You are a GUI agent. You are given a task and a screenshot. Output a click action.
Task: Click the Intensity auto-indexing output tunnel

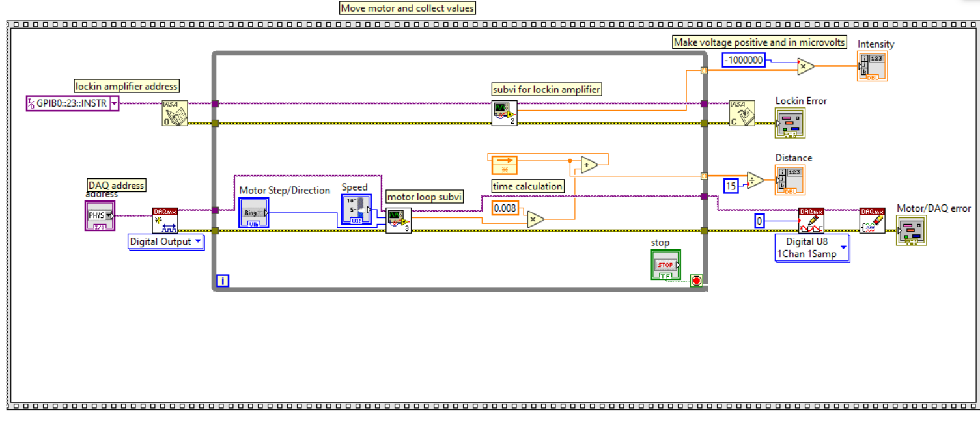(x=704, y=70)
